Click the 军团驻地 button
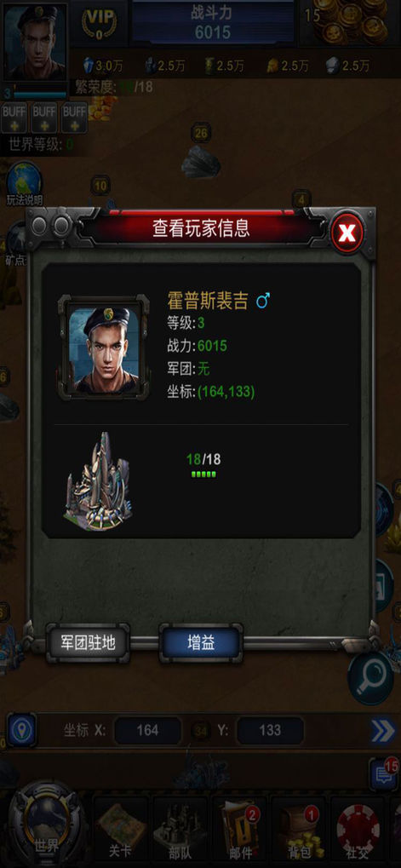Image resolution: width=401 pixels, height=868 pixels. click(88, 643)
